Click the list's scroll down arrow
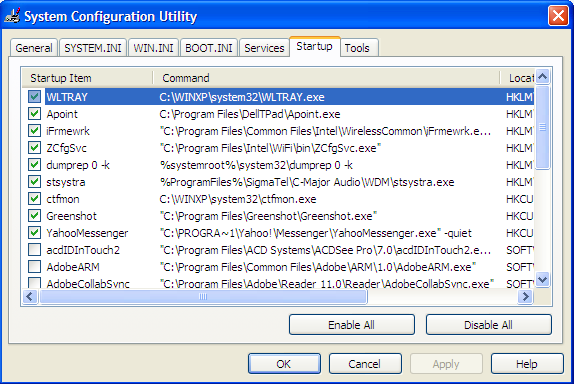Screen dimensions: 574x384 pos(543,280)
